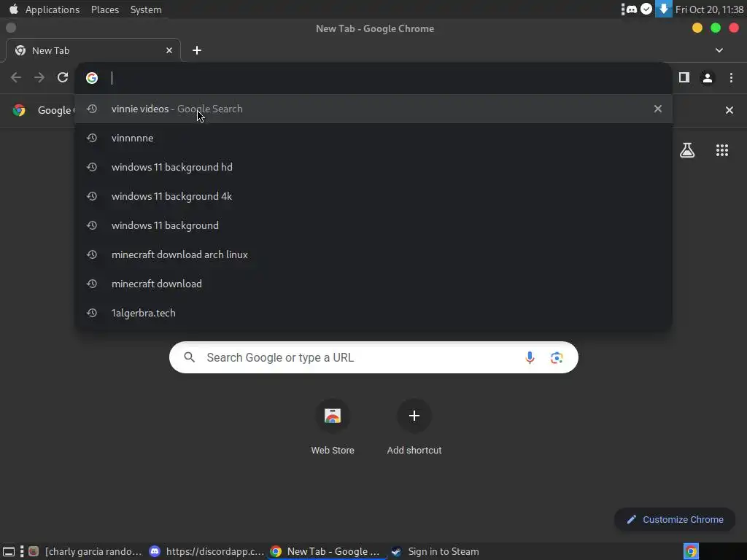Screen dimensions: 747x560
Task: Open the side panel icon
Action: pyautogui.click(x=684, y=77)
